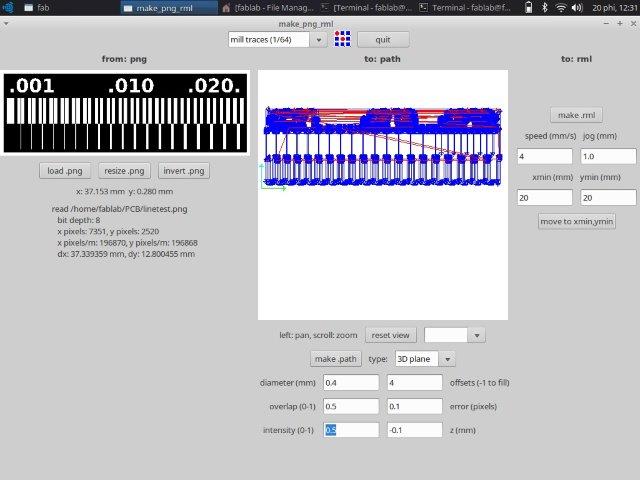Click the quit button
Viewport: 640px width, 480px height.
tap(383, 40)
